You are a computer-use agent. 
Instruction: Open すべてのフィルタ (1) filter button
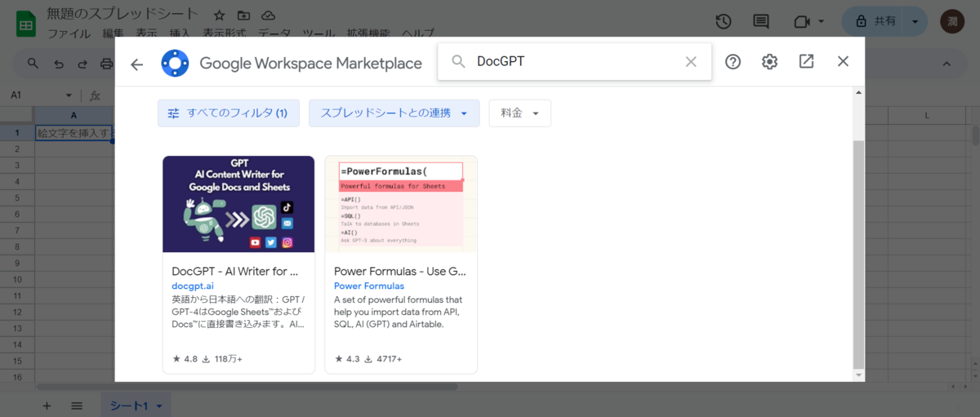(229, 113)
